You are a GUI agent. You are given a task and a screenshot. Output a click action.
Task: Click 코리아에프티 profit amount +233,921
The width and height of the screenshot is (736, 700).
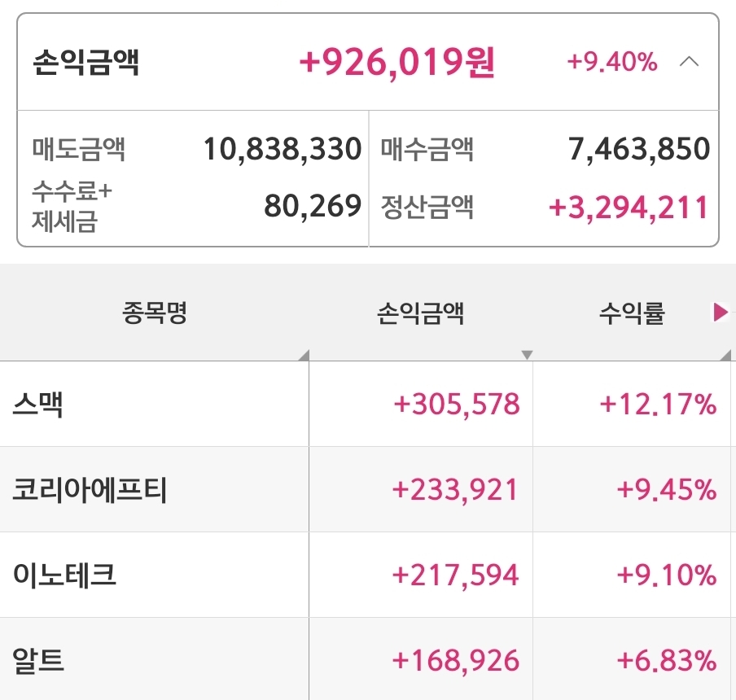455,489
